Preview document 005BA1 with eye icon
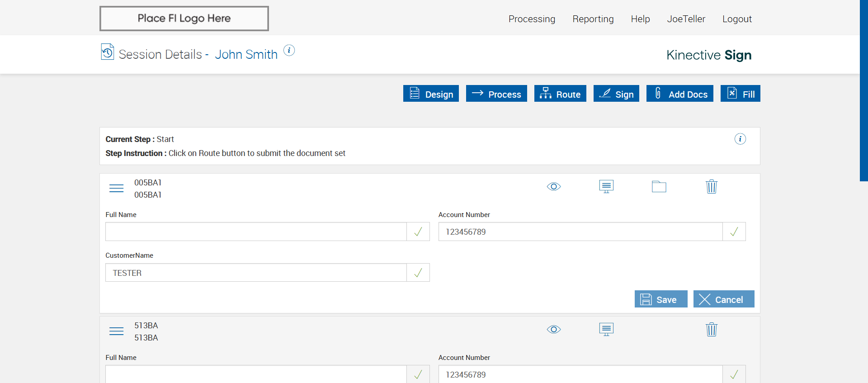Screen dimensions: 868x383 [554, 186]
